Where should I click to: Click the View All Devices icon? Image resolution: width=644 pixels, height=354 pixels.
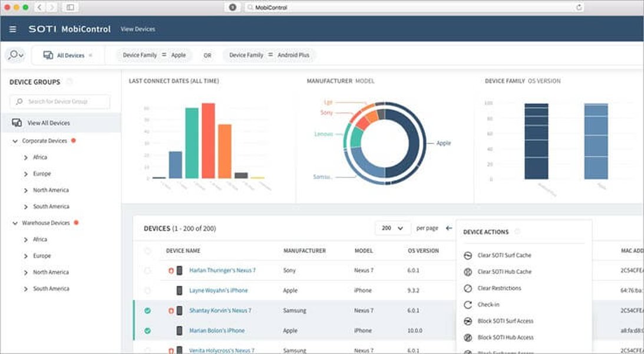coord(17,123)
